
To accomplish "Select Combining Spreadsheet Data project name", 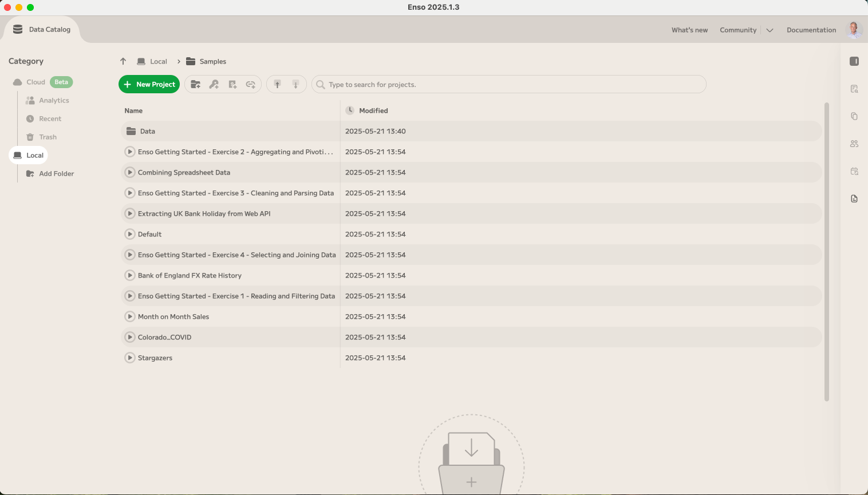I will coord(184,172).
